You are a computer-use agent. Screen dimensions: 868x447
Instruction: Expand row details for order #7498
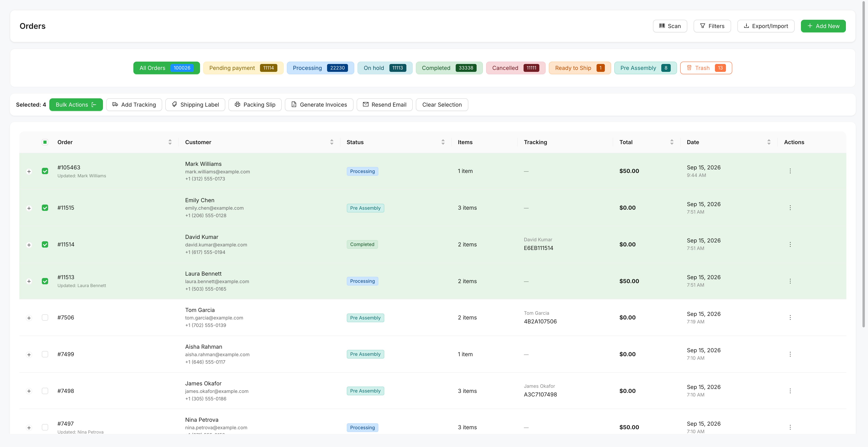pyautogui.click(x=29, y=391)
